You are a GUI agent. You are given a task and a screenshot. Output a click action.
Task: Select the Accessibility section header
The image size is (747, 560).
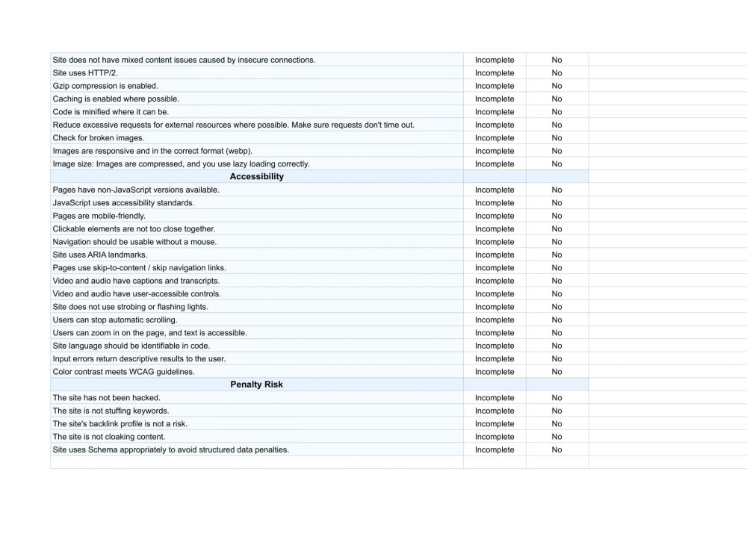point(257,177)
